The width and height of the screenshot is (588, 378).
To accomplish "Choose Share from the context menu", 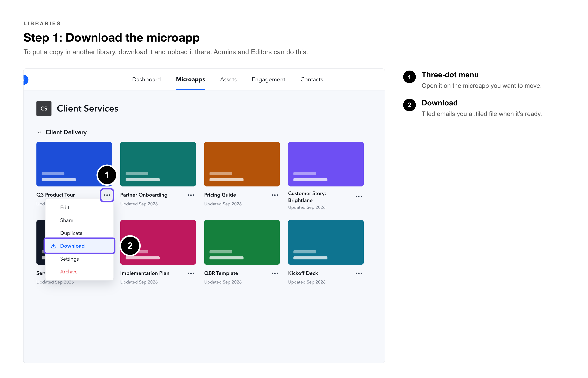I will [x=79, y=220].
